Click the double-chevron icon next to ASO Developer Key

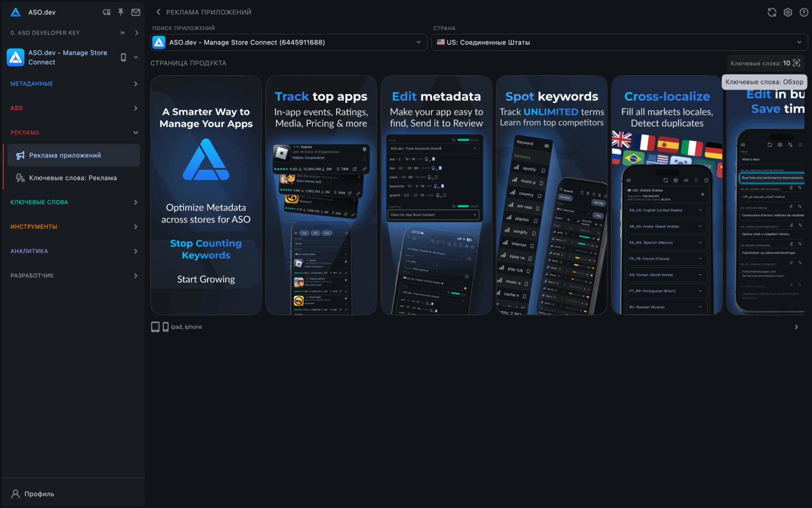click(122, 33)
